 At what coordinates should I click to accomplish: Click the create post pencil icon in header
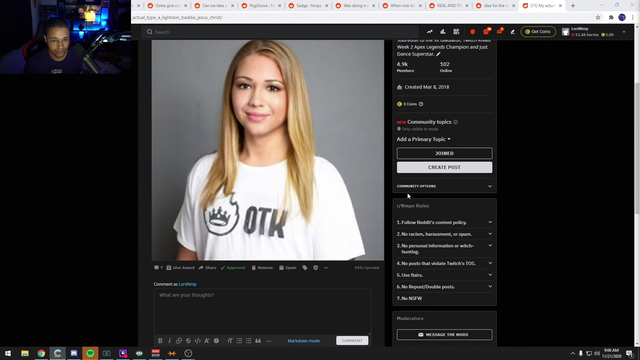(513, 32)
